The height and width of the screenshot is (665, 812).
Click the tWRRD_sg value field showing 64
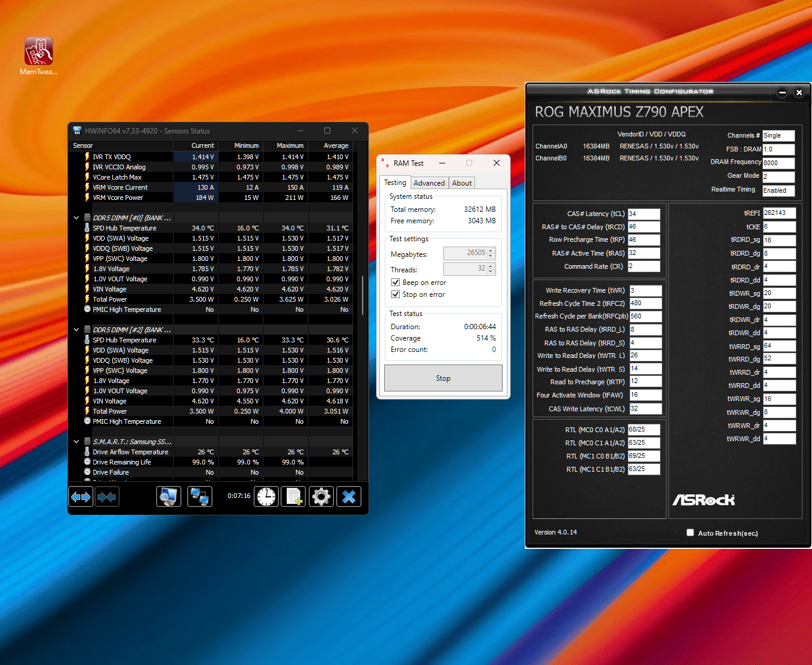779,346
